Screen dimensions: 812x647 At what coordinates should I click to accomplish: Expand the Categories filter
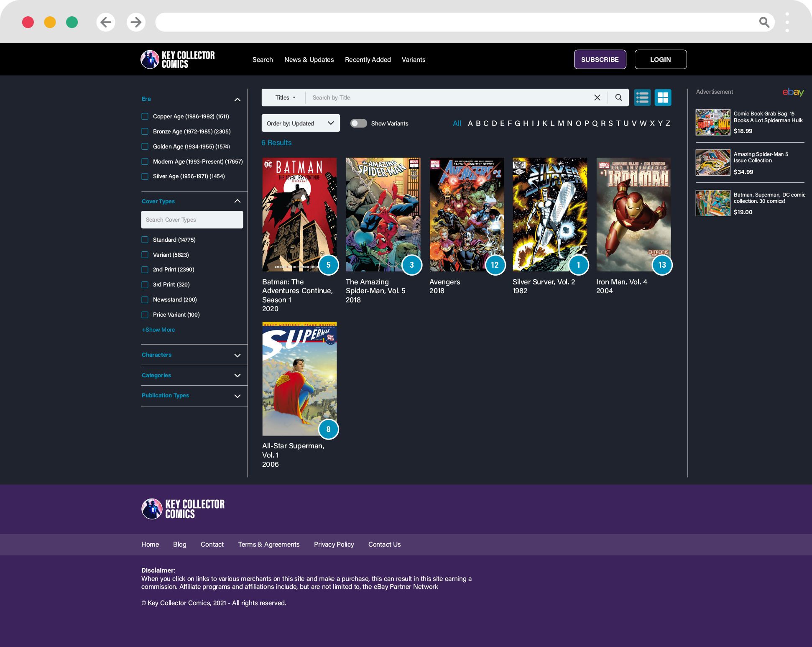[x=237, y=376]
